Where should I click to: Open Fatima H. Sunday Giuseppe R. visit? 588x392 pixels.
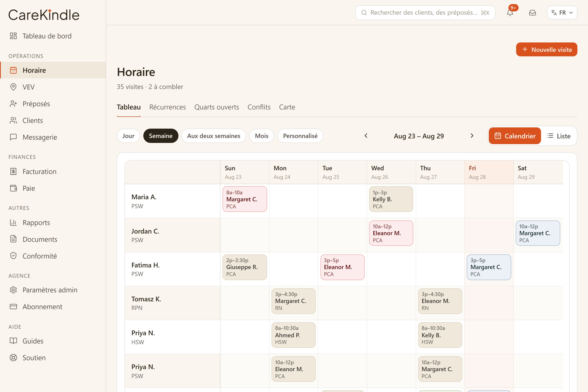(x=245, y=267)
